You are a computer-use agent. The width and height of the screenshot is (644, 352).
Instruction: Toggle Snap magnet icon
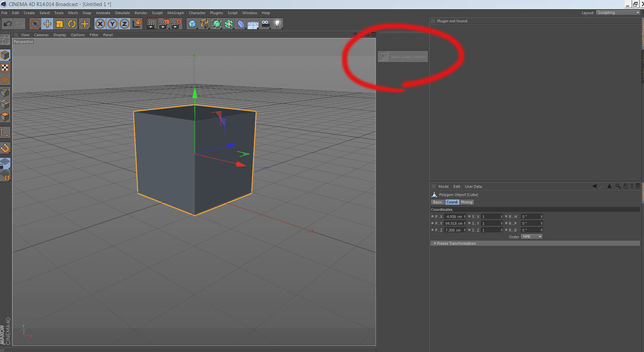tap(5, 148)
